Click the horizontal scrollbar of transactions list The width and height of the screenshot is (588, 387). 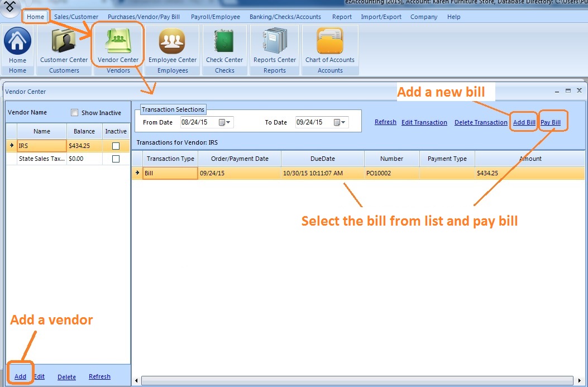pyautogui.click(x=357, y=381)
